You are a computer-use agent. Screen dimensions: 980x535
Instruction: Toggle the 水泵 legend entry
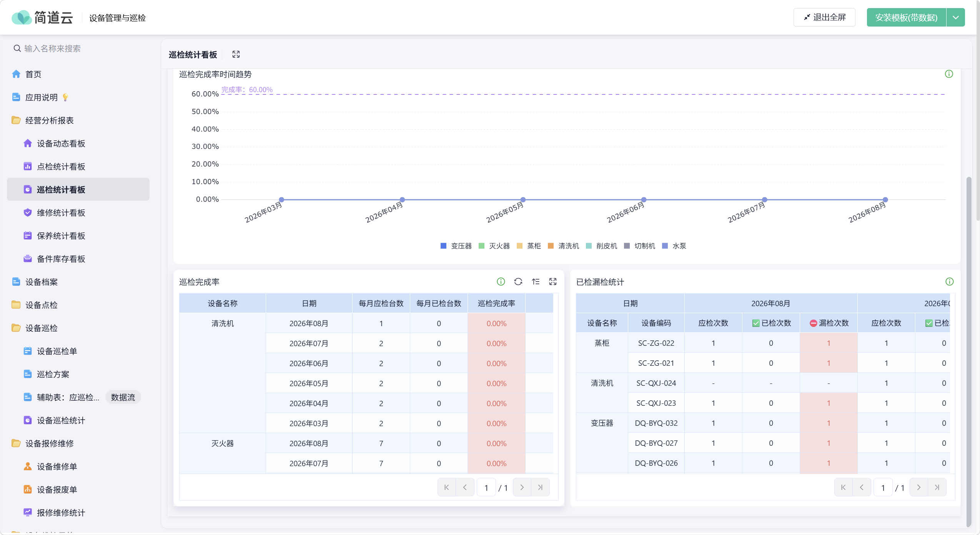[674, 246]
